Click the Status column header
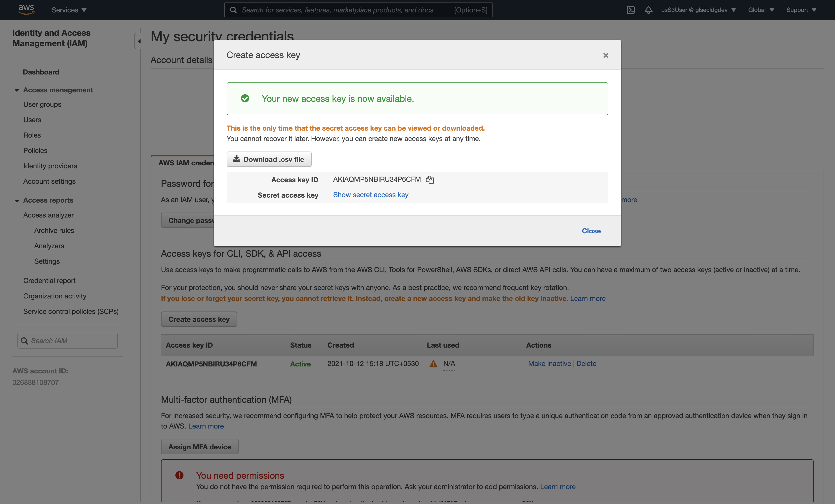The image size is (835, 504). 301,345
